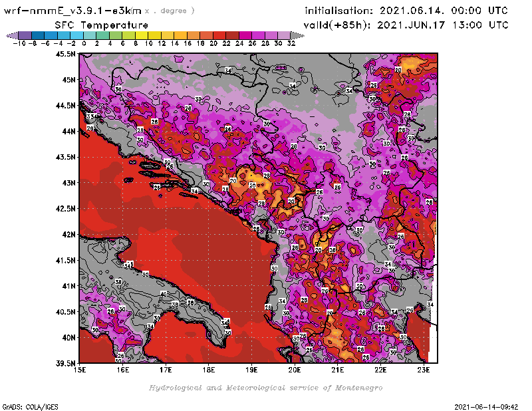Click the pale purple arrow end below -10

[13, 35]
